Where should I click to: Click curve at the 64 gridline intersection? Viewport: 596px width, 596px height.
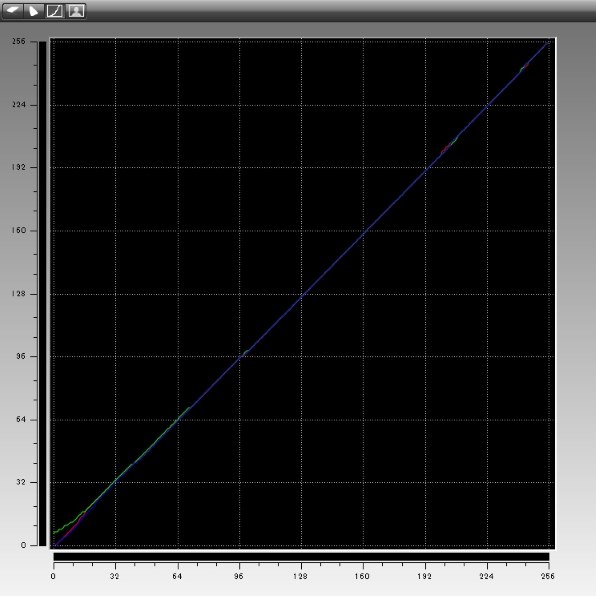coord(178,420)
